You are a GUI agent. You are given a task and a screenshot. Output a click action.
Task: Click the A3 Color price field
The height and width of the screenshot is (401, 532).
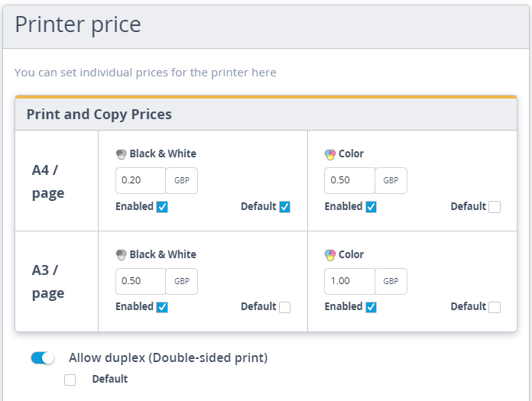[x=350, y=281]
